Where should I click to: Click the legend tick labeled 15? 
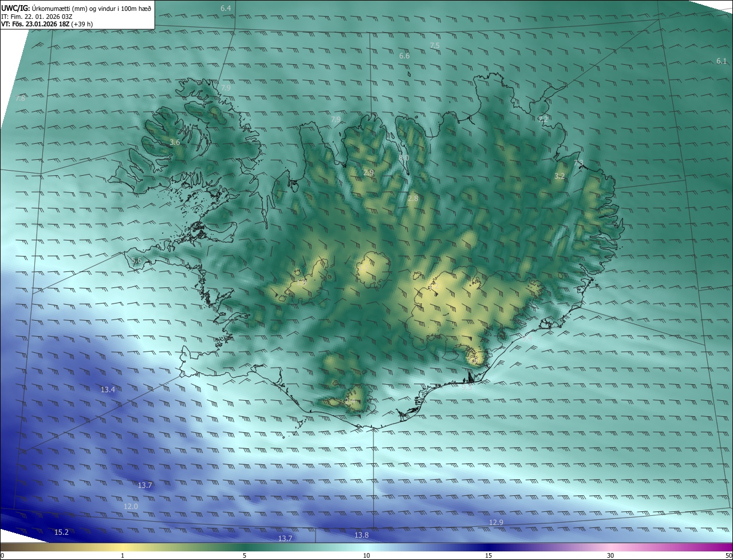(488, 555)
